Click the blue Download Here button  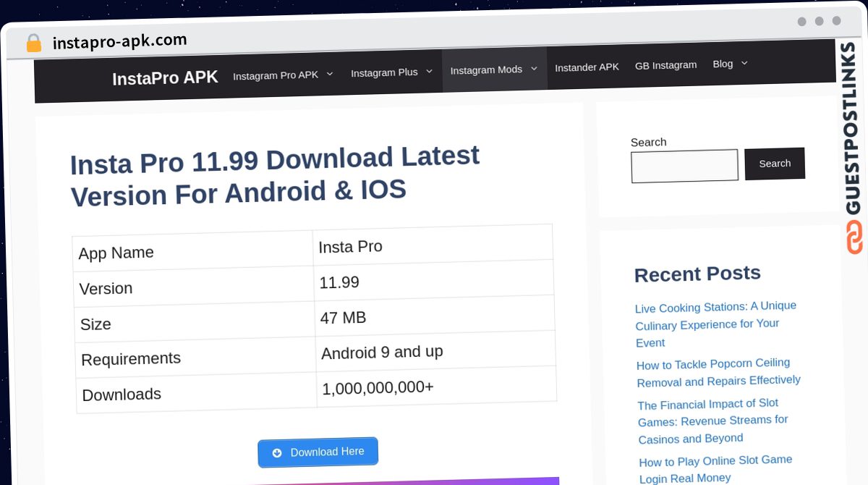click(x=318, y=452)
